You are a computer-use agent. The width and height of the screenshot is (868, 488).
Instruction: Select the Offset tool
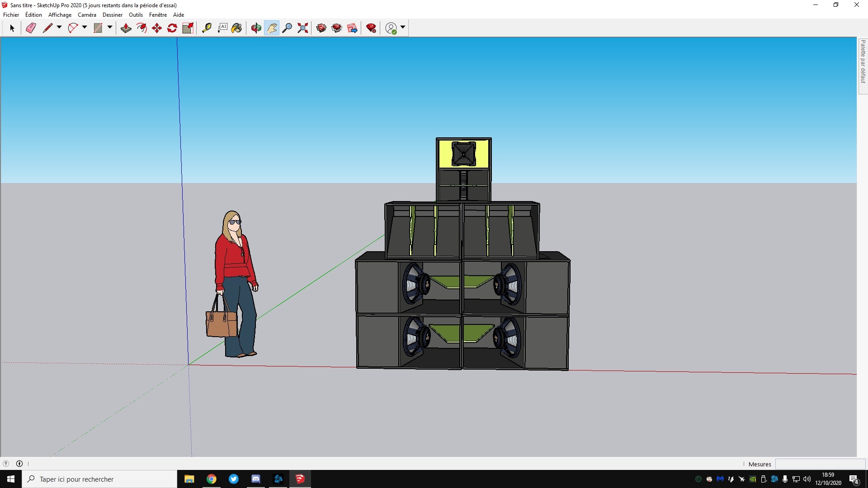pyautogui.click(x=142, y=28)
